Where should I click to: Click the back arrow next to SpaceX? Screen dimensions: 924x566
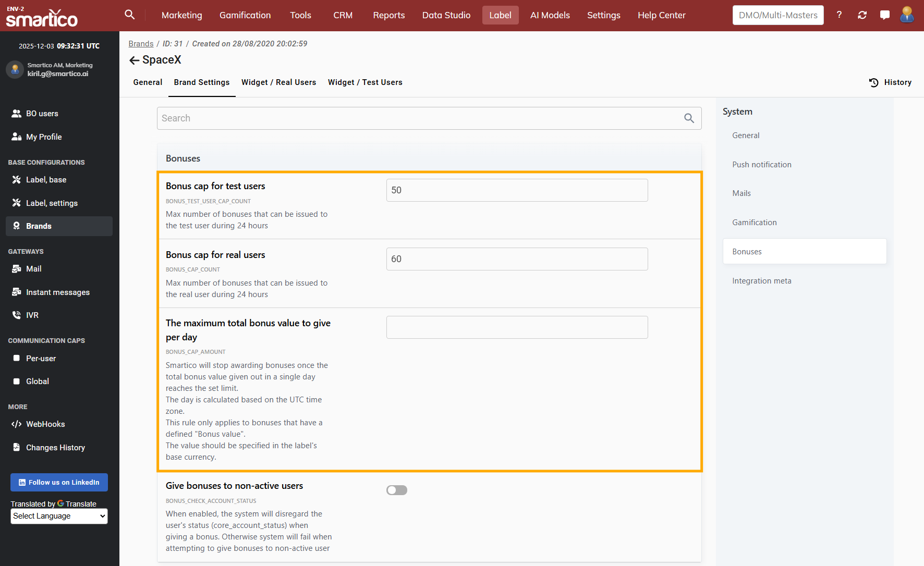(134, 60)
